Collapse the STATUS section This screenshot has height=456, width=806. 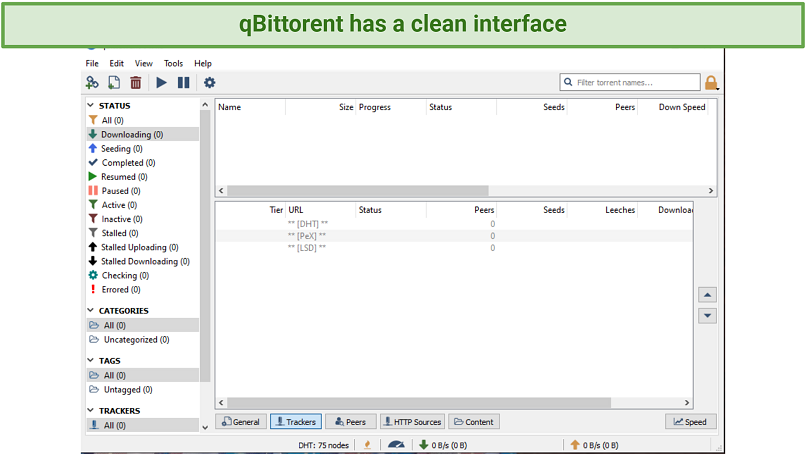click(x=90, y=105)
